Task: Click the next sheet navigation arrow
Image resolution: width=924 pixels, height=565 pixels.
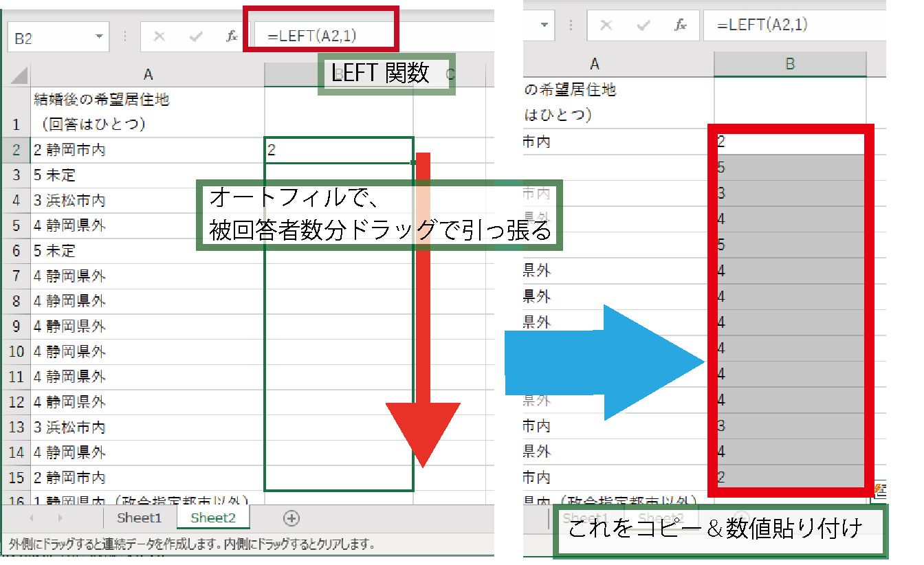Action: pos(60,518)
